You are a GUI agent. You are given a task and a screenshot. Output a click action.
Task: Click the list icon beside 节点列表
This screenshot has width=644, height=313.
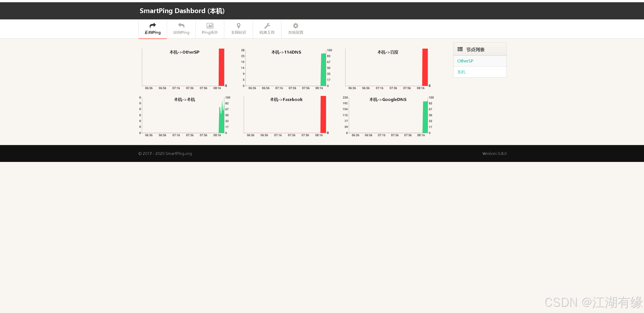click(x=460, y=49)
